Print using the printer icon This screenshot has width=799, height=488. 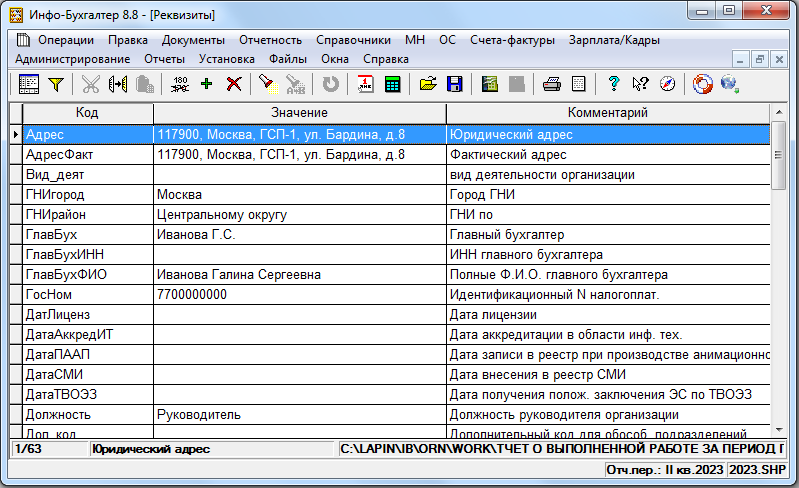coord(552,84)
